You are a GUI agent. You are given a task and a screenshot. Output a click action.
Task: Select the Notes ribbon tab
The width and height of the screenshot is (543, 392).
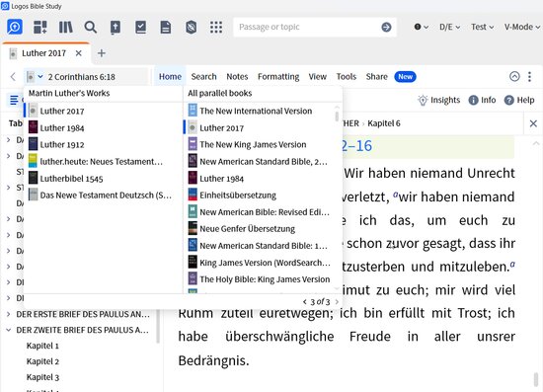(x=237, y=77)
